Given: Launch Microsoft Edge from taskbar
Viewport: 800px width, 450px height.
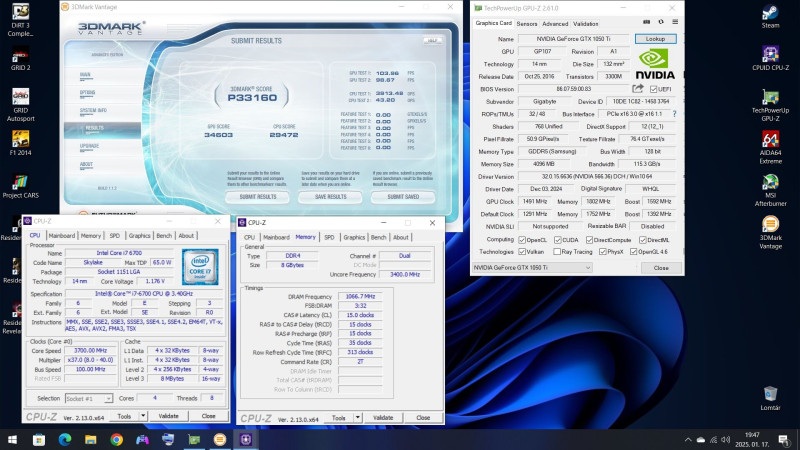Looking at the screenshot, I should [65, 439].
